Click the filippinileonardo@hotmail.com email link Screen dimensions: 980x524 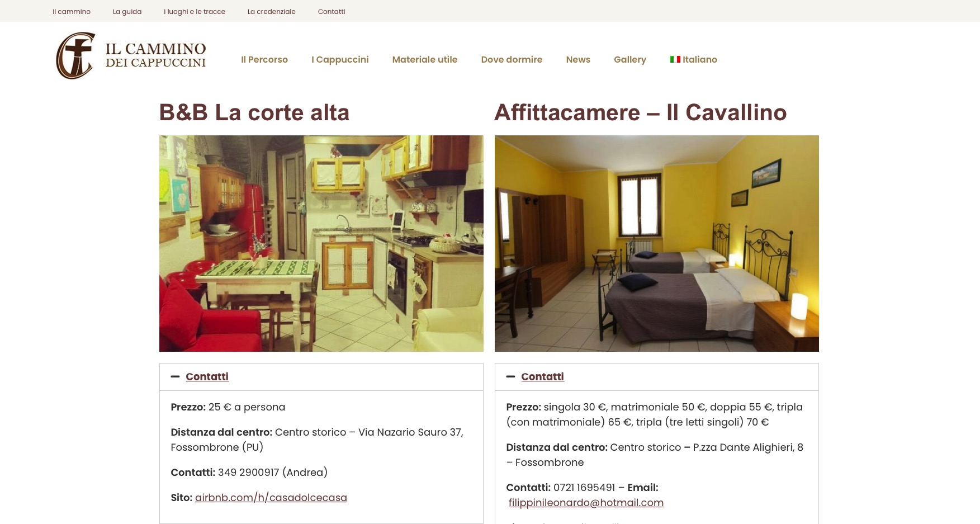(x=586, y=503)
